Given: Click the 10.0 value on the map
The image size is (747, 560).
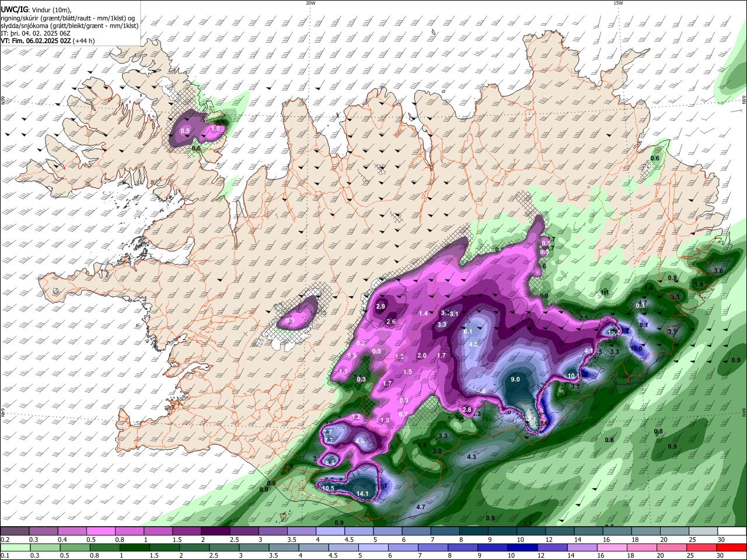Looking at the screenshot, I should pos(636,349).
